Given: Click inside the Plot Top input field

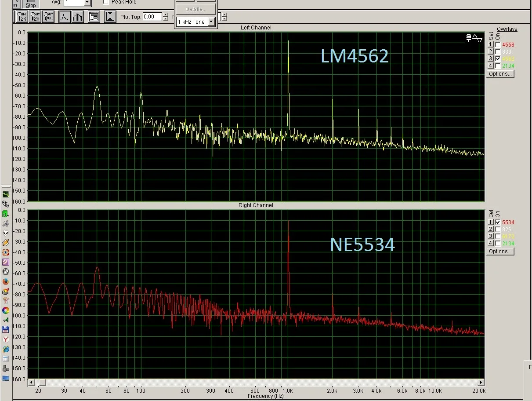Looking at the screenshot, I should click(x=152, y=17).
